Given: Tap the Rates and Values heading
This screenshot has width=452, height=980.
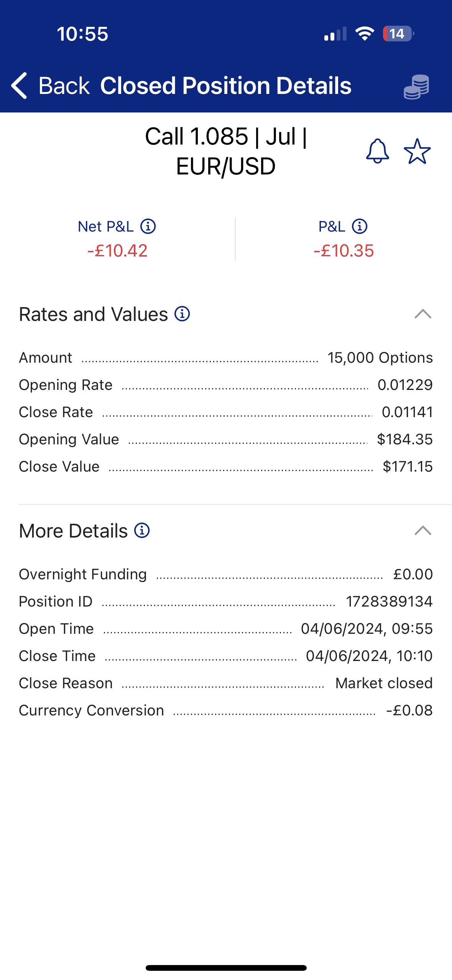Looking at the screenshot, I should coord(94,314).
